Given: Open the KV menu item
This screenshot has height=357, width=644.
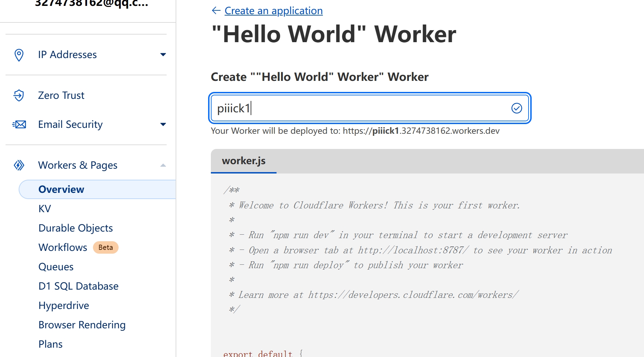Looking at the screenshot, I should pyautogui.click(x=45, y=209).
